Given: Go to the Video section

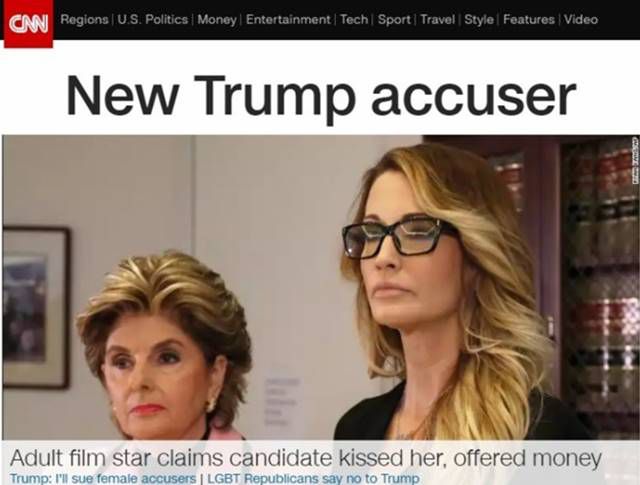Looking at the screenshot, I should [x=581, y=19].
